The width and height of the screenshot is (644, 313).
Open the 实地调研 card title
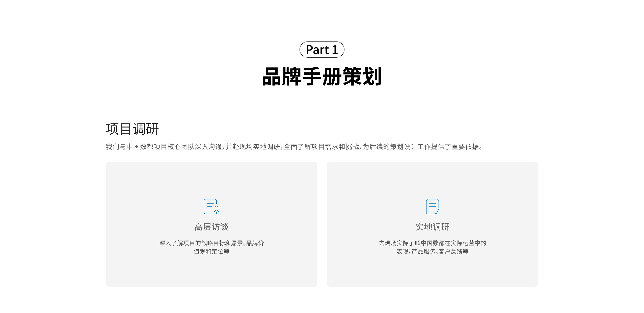click(x=432, y=227)
